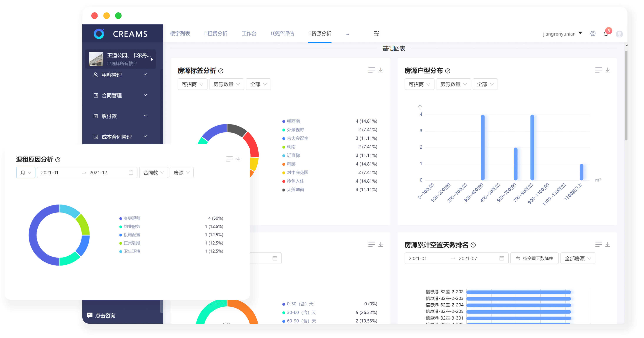This screenshot has width=644, height=338.
Task: Click the 租客管理 person icon
Action: 96,75
